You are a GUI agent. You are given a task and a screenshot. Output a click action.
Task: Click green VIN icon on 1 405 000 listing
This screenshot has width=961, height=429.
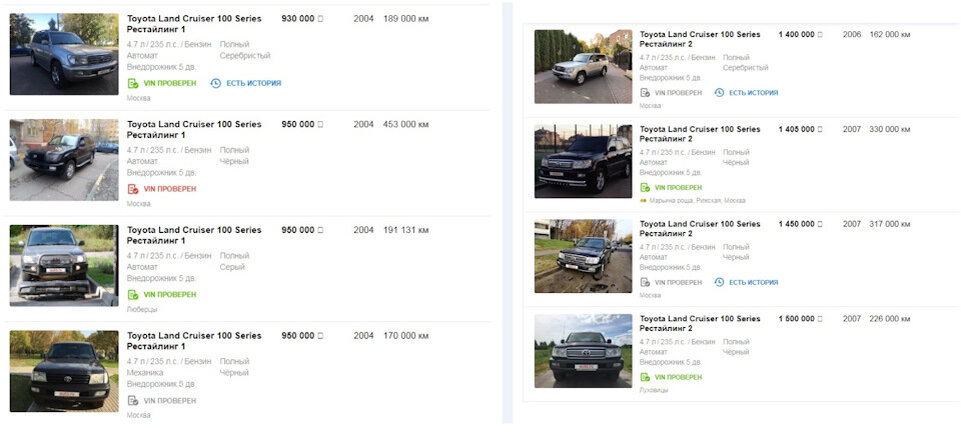pos(645,188)
